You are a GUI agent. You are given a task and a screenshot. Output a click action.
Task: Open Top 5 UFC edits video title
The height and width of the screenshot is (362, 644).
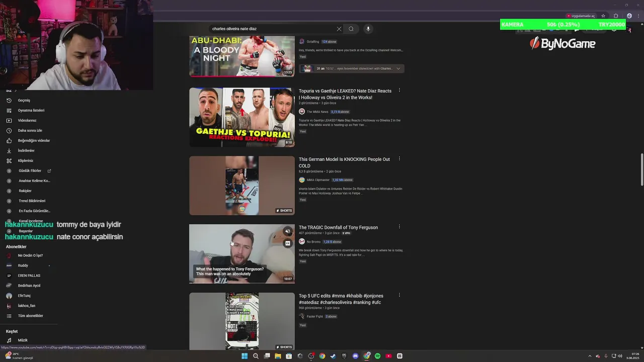tap(341, 299)
